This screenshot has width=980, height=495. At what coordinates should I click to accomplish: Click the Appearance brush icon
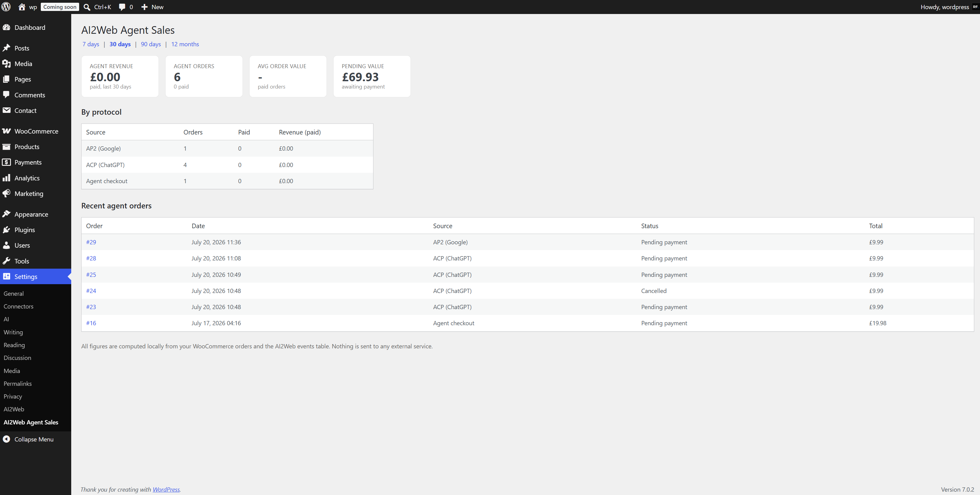(x=6, y=214)
